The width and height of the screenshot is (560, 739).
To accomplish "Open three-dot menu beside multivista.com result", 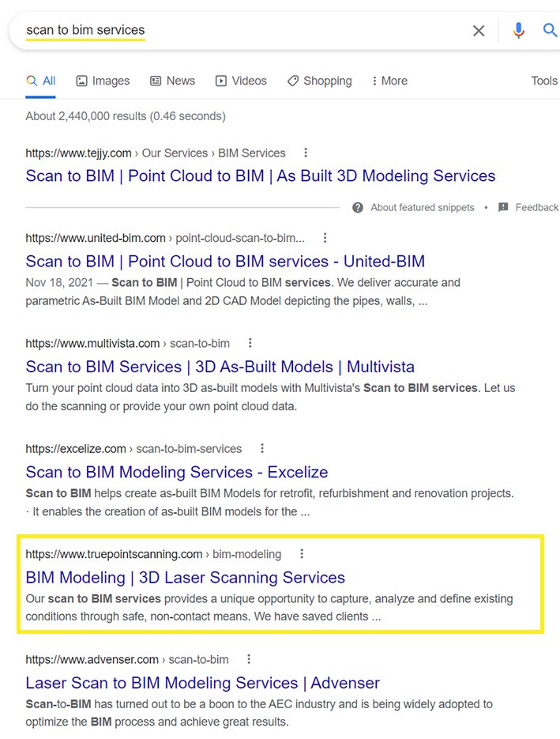I will pyautogui.click(x=250, y=343).
